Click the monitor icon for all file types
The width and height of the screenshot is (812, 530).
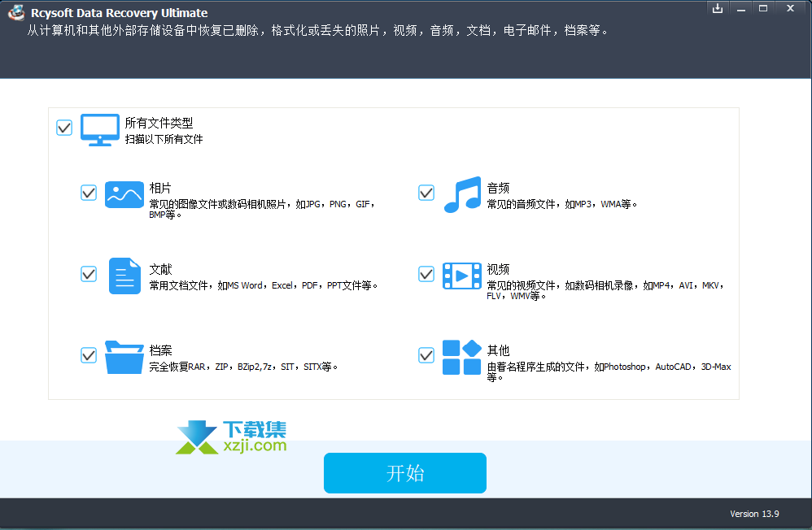pos(100,130)
